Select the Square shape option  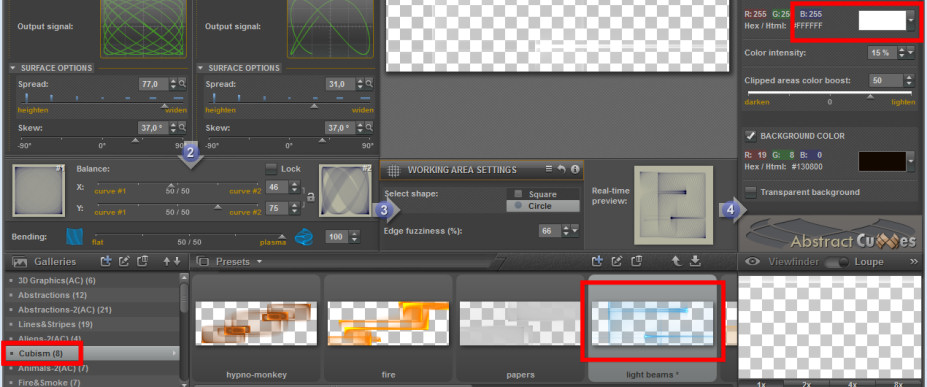coord(543,194)
